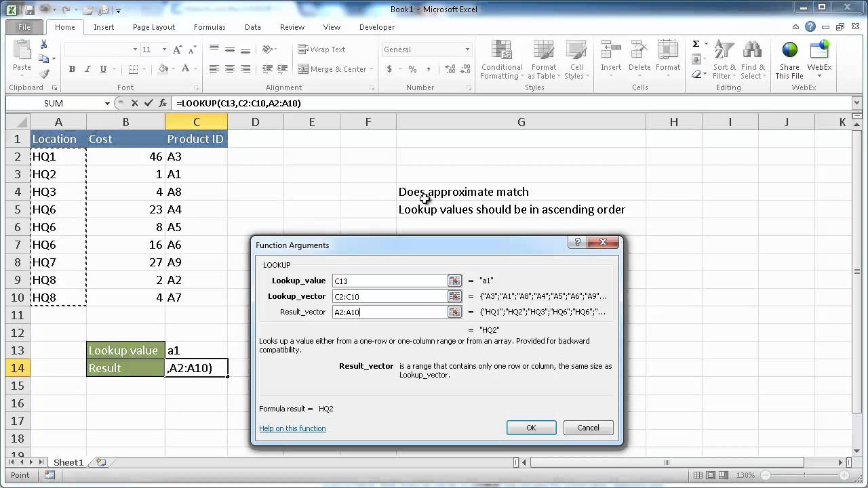Open the File tab

[x=24, y=27]
